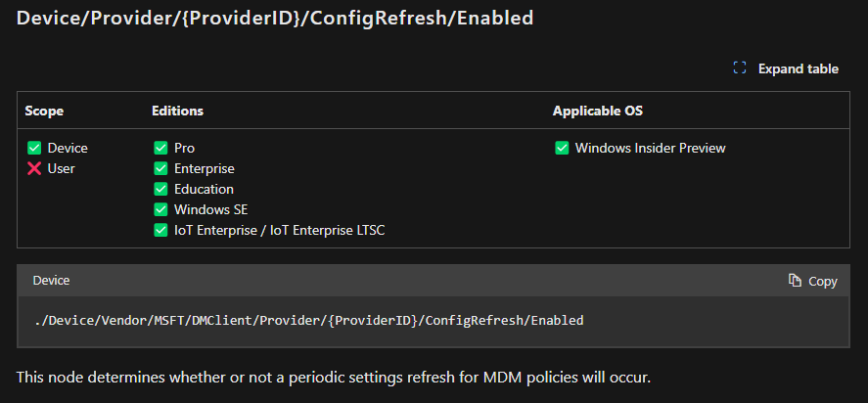
Task: Click the green check beside Education
Action: click(160, 189)
